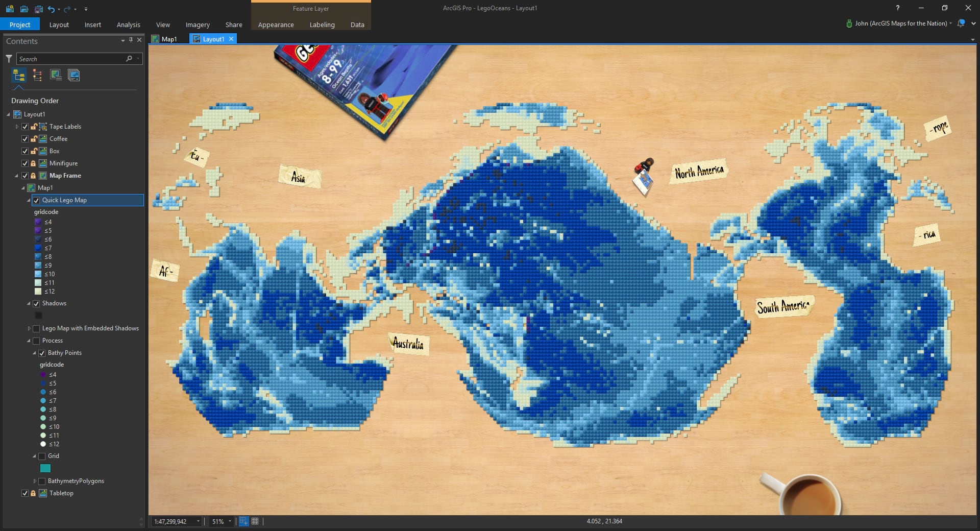Open the Imagery ribbon tab
Viewport: 980px width, 531px height.
(x=198, y=25)
